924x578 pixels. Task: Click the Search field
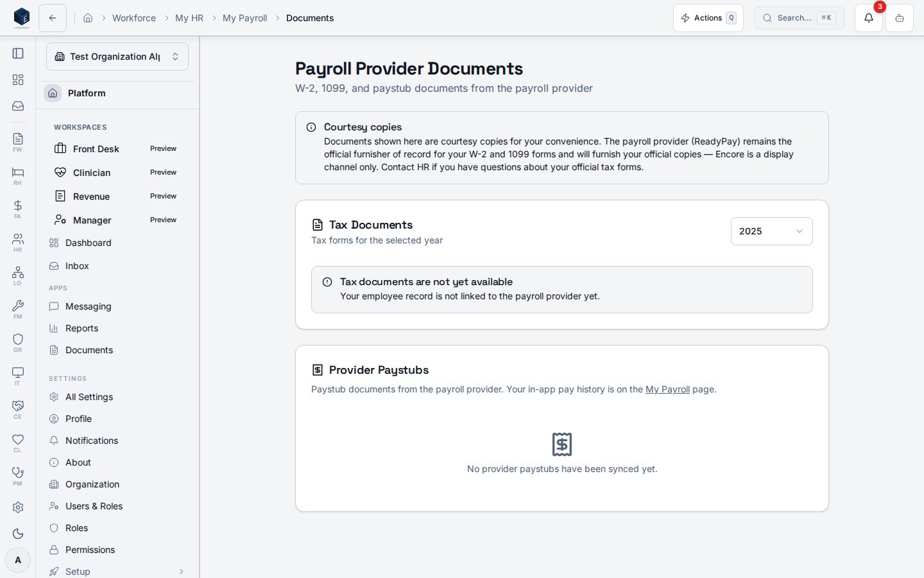pos(799,18)
